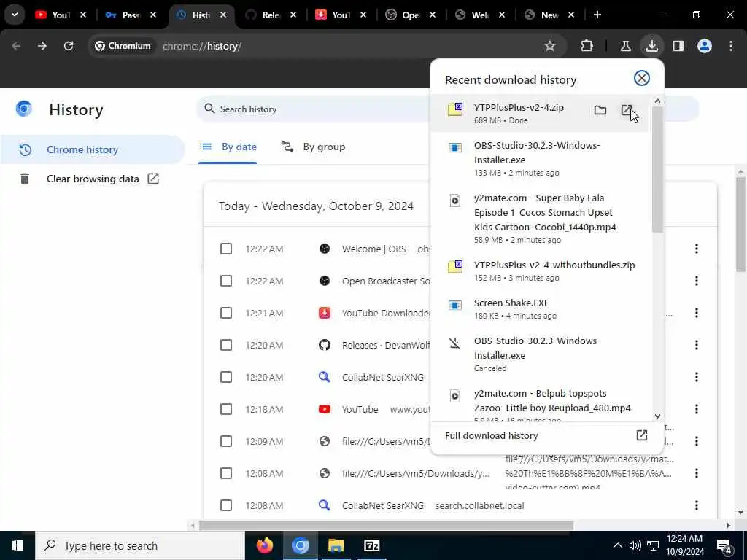The width and height of the screenshot is (747, 560).
Task: Click the Chromium site info chip
Action: point(123,46)
